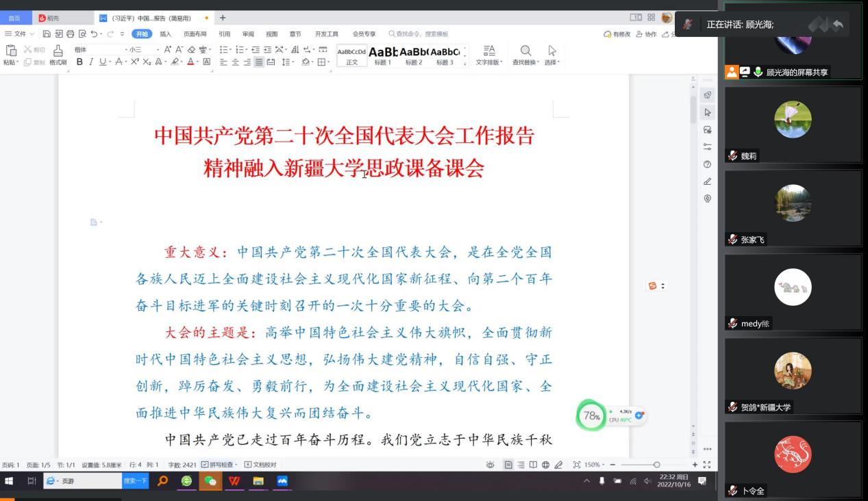This screenshot has height=501, width=868.
Task: Open the underline style dropdown arrow
Action: 110,62
